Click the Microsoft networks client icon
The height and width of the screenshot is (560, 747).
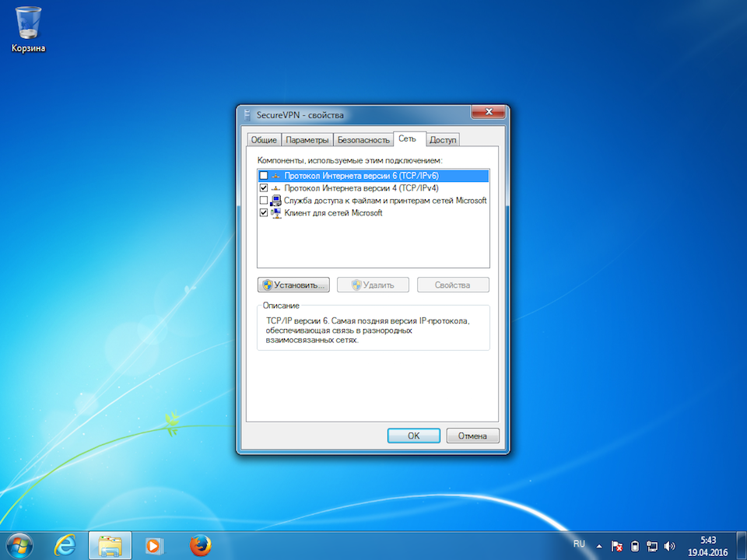(275, 213)
